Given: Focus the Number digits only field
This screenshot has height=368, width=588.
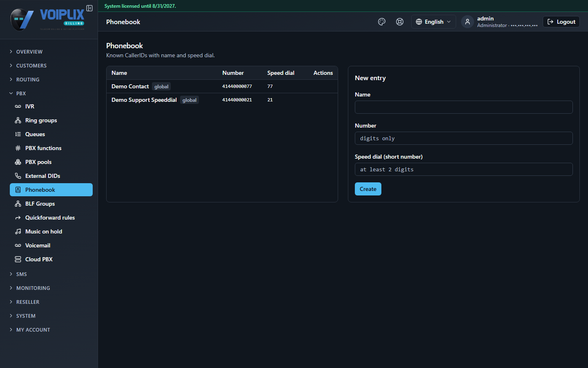Looking at the screenshot, I should 464,138.
